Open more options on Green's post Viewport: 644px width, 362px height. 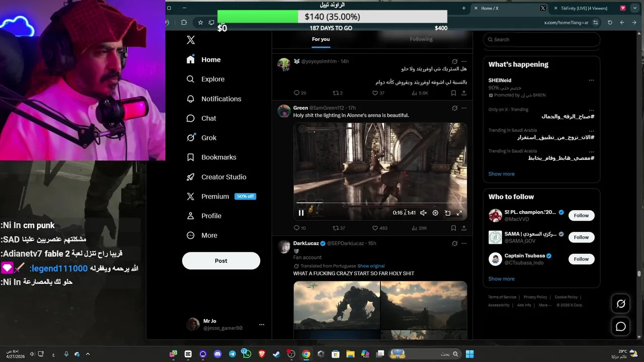pyautogui.click(x=464, y=108)
